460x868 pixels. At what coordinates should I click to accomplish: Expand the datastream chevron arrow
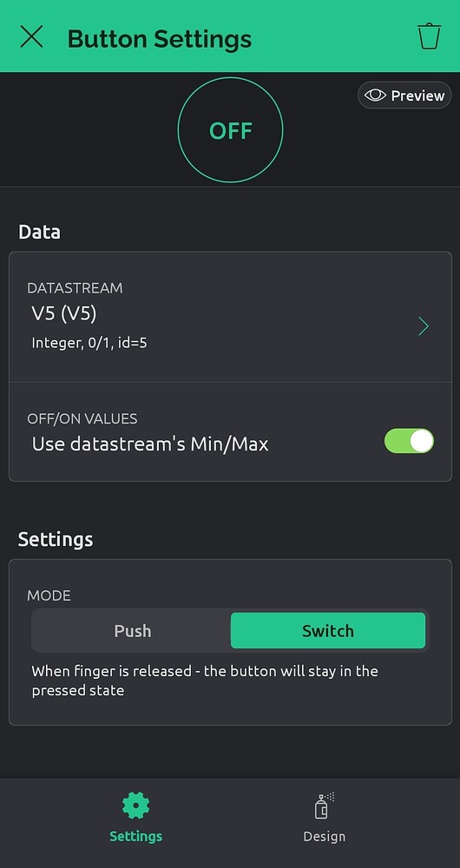pyautogui.click(x=424, y=326)
